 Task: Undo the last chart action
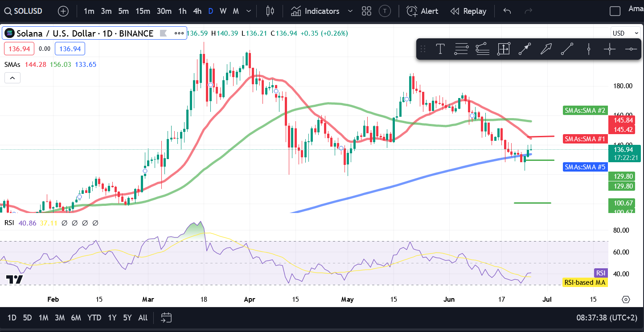(507, 11)
